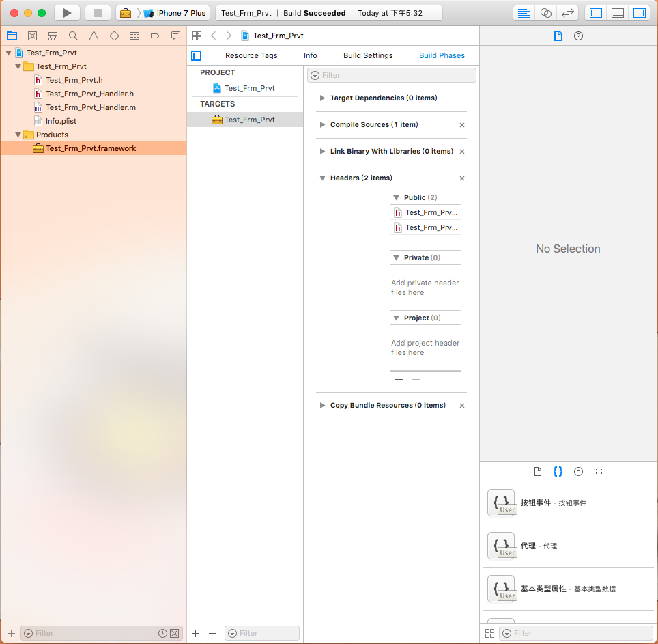Expand Target Dependencies phase

coord(322,98)
